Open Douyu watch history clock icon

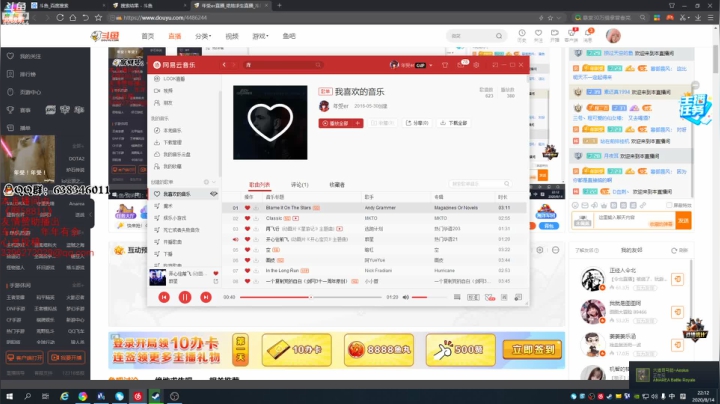tap(522, 35)
